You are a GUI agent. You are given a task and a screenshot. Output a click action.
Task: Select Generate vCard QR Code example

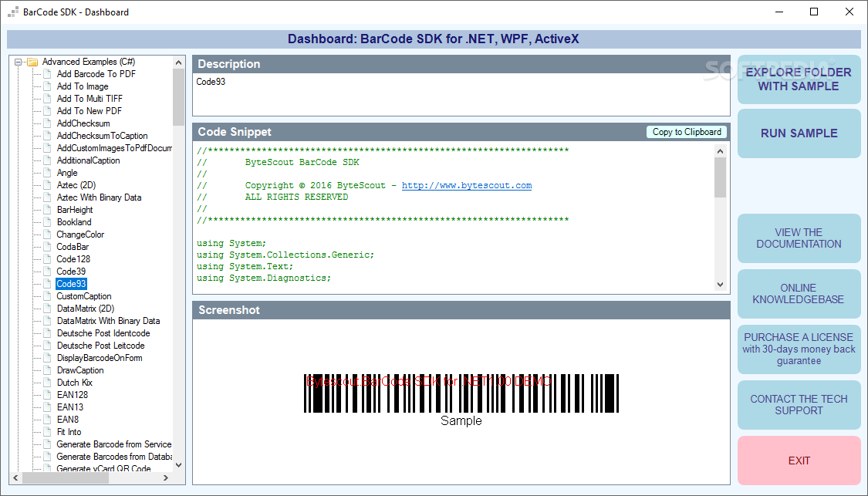click(104, 468)
